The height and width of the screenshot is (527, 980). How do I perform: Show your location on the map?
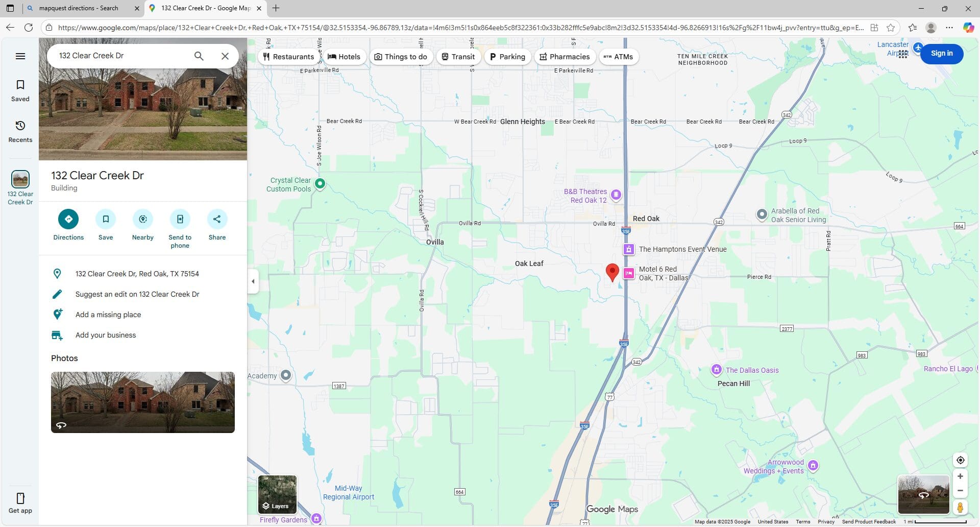click(x=960, y=460)
